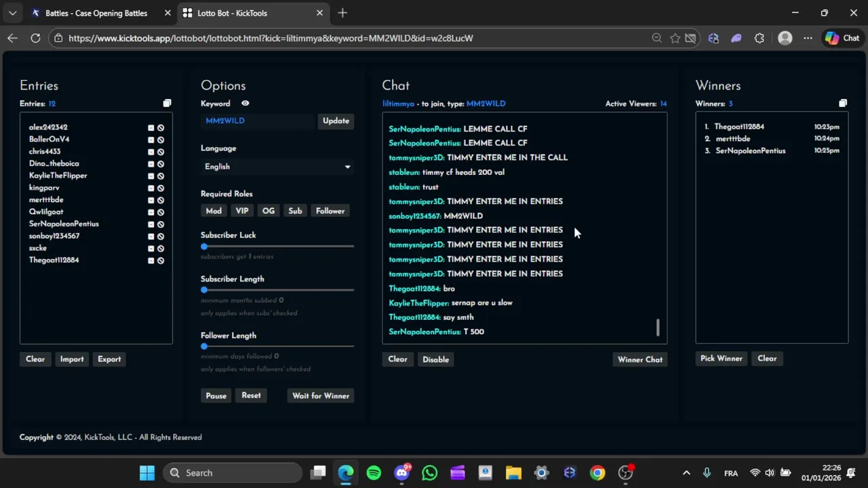Zoom out using address bar magnifier icon

pos(656,39)
